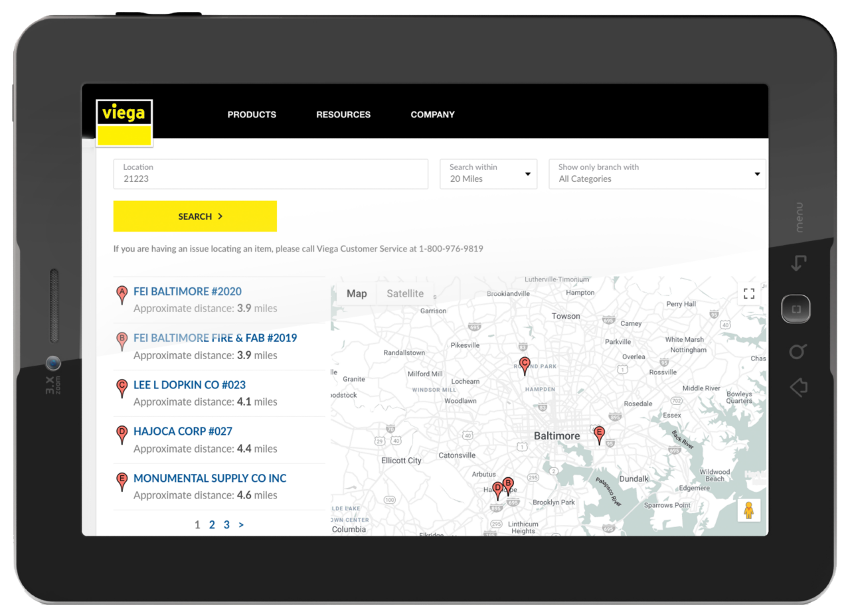The height and width of the screenshot is (616, 850).
Task: Click the Viega logo
Action: 124,122
